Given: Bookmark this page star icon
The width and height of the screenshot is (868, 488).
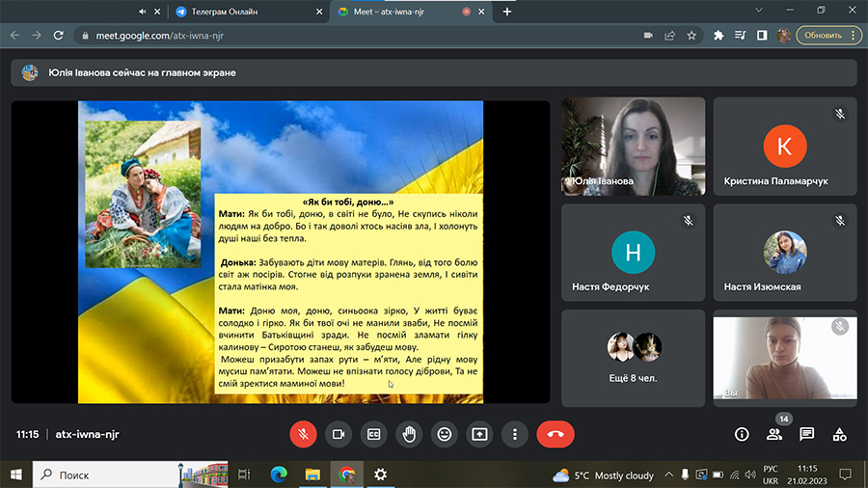Looking at the screenshot, I should (x=692, y=36).
